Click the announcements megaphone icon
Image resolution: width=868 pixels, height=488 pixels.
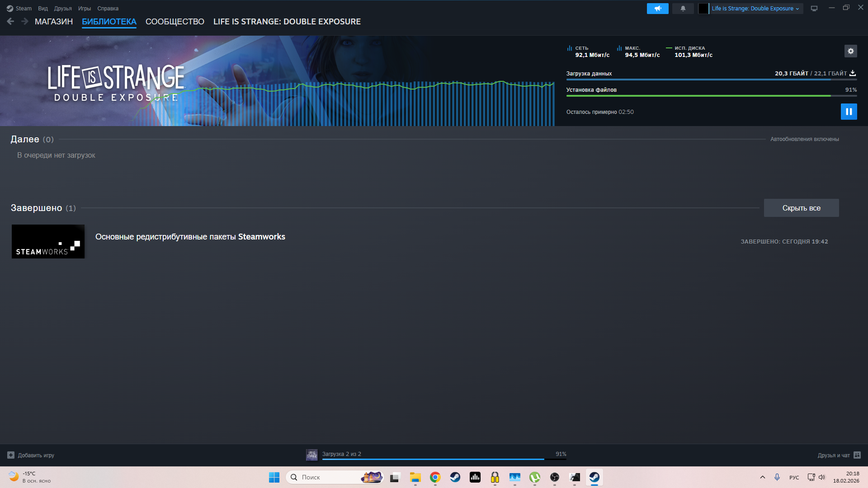(657, 9)
